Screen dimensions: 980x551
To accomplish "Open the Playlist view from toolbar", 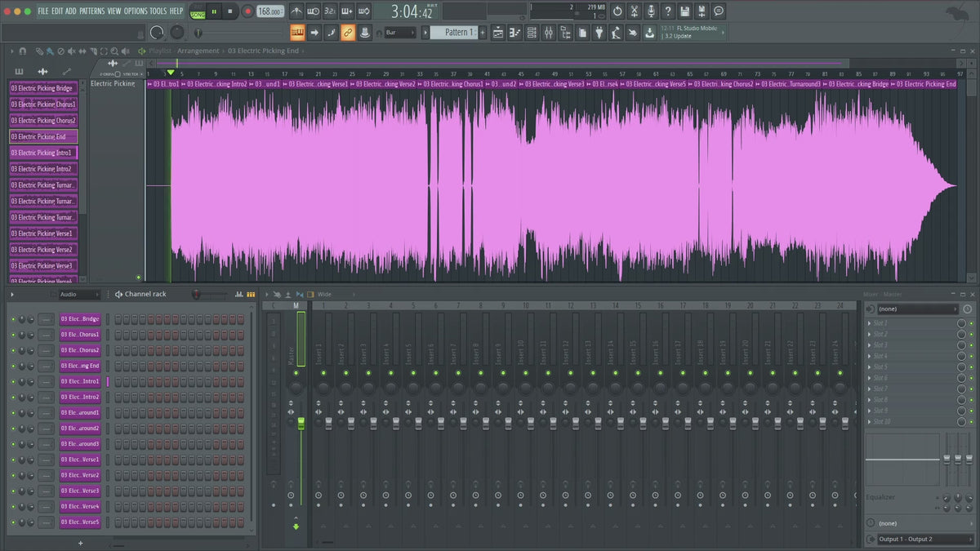I will (x=498, y=33).
